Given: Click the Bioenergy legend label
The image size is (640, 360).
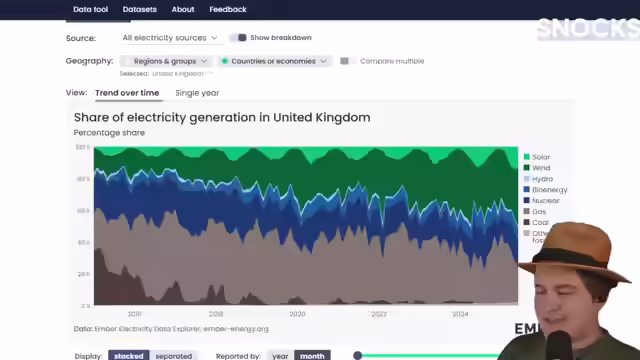Looking at the screenshot, I should click(x=550, y=189).
